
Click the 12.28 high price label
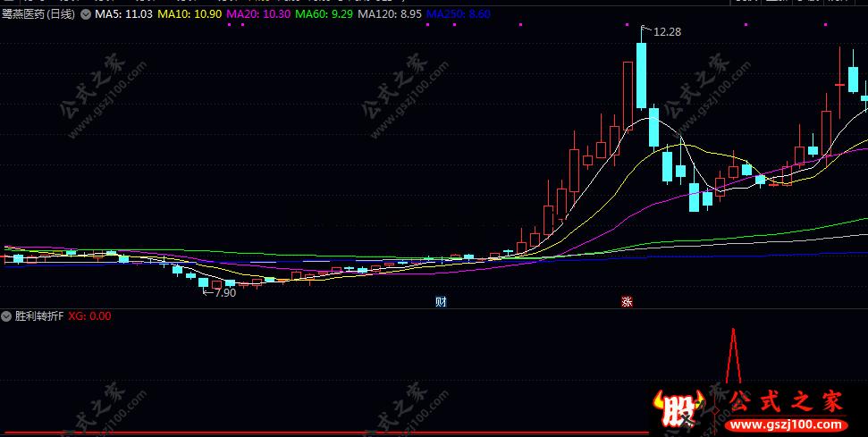667,32
